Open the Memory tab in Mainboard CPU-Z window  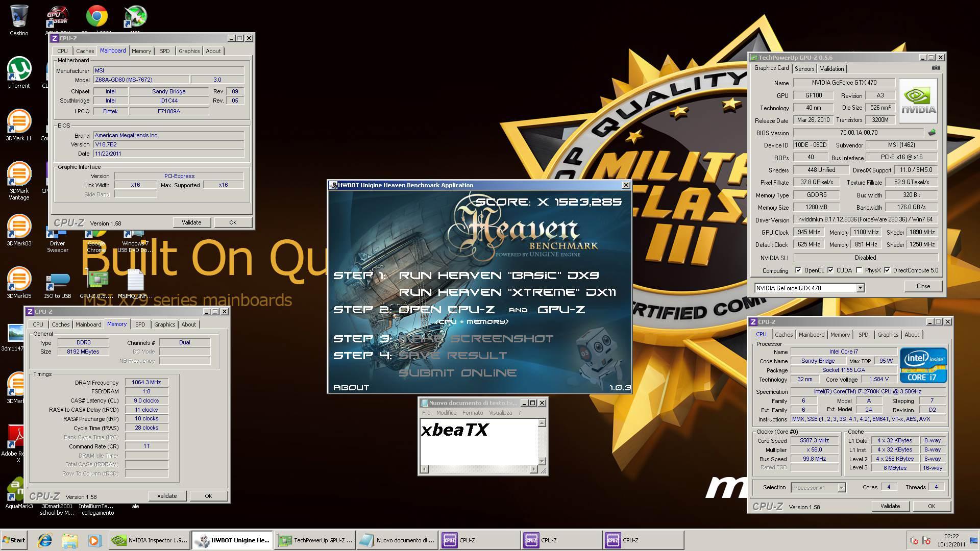pos(141,51)
